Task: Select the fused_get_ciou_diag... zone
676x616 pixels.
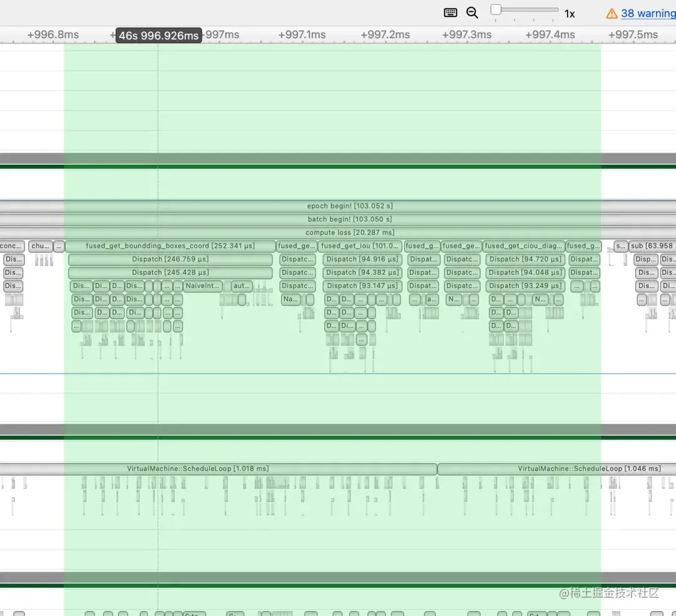Action: (523, 246)
